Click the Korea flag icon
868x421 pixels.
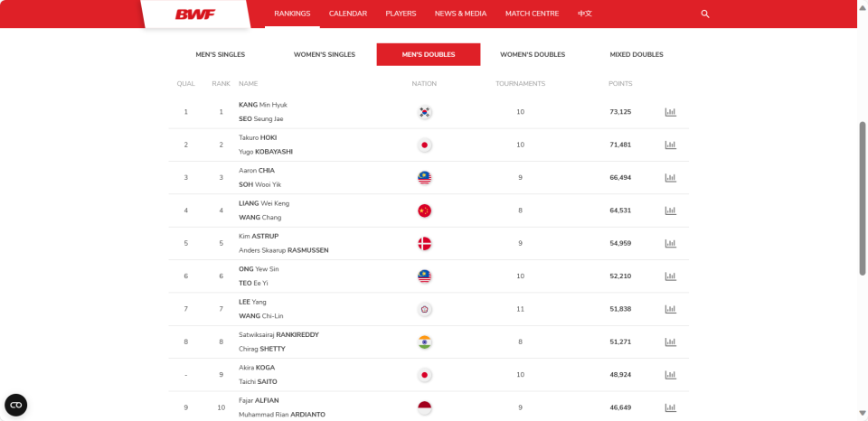point(425,112)
